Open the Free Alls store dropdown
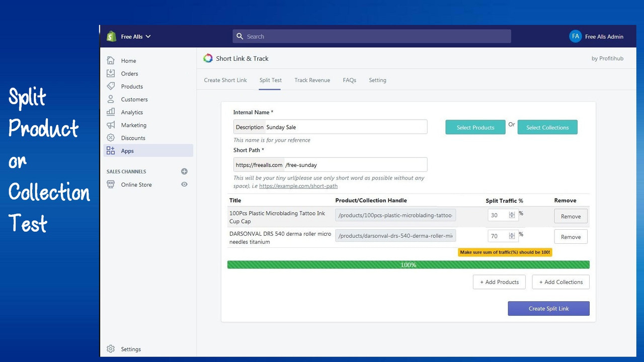The width and height of the screenshot is (644, 362). pos(136,37)
